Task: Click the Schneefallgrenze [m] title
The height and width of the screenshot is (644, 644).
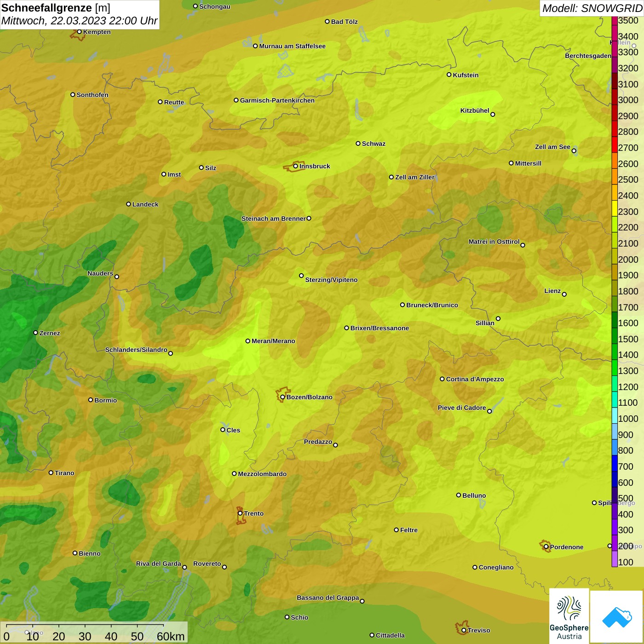Action: [56, 8]
